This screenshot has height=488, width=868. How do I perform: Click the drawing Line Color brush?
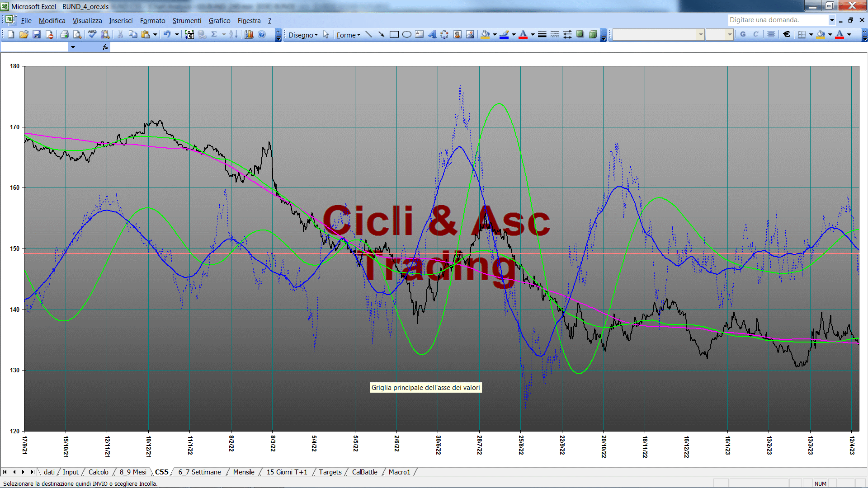point(504,34)
